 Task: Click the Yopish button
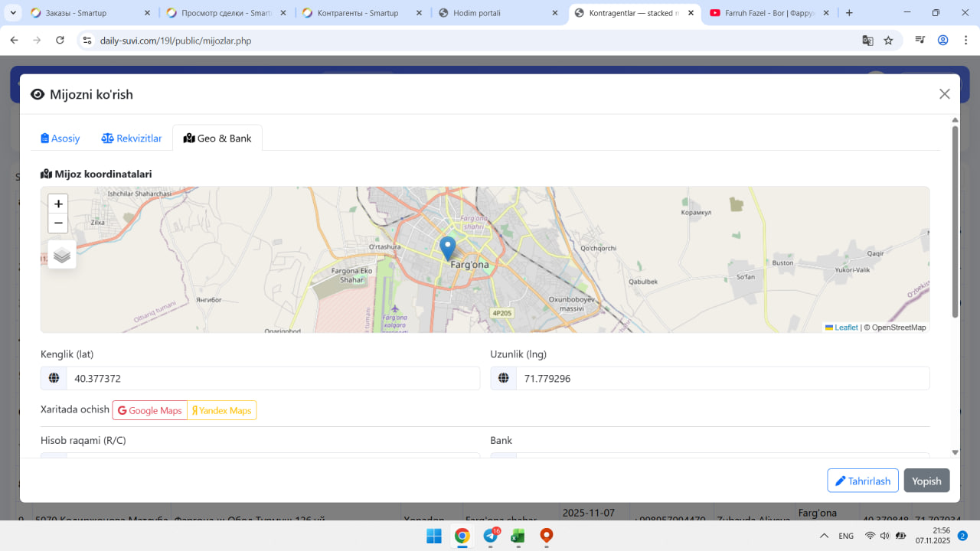click(926, 481)
